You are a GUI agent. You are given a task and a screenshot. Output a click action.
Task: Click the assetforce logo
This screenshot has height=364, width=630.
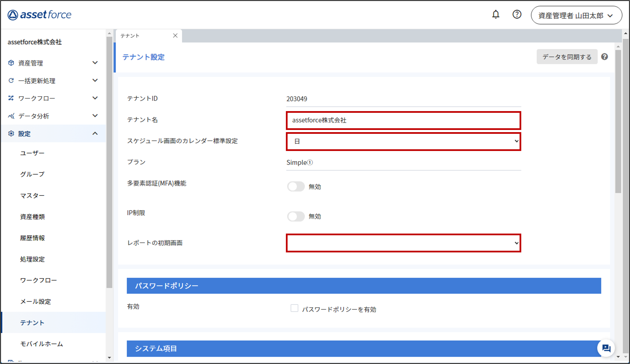click(39, 15)
